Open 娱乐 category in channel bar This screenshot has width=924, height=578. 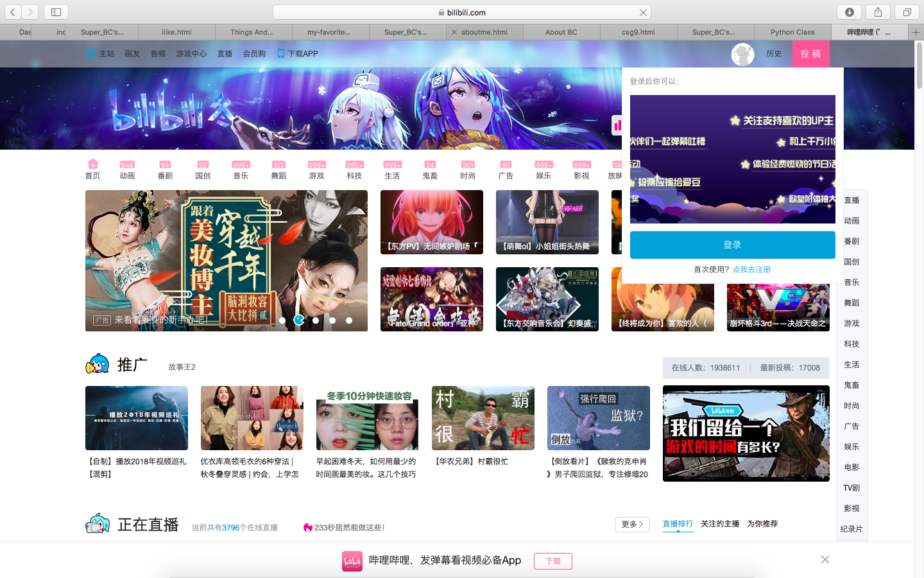[x=543, y=170]
